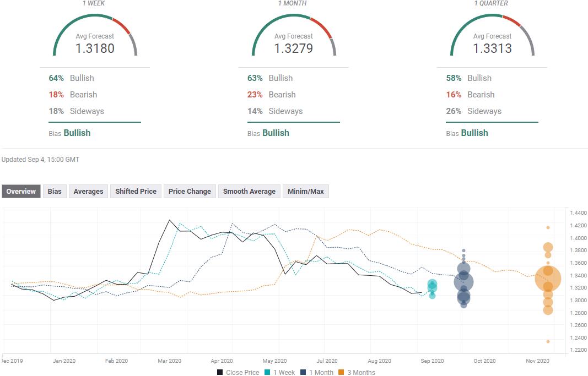Click the 1 Quarter average forecast 1.3313
Image resolution: width=588 pixels, height=376 pixels.
coord(492,48)
